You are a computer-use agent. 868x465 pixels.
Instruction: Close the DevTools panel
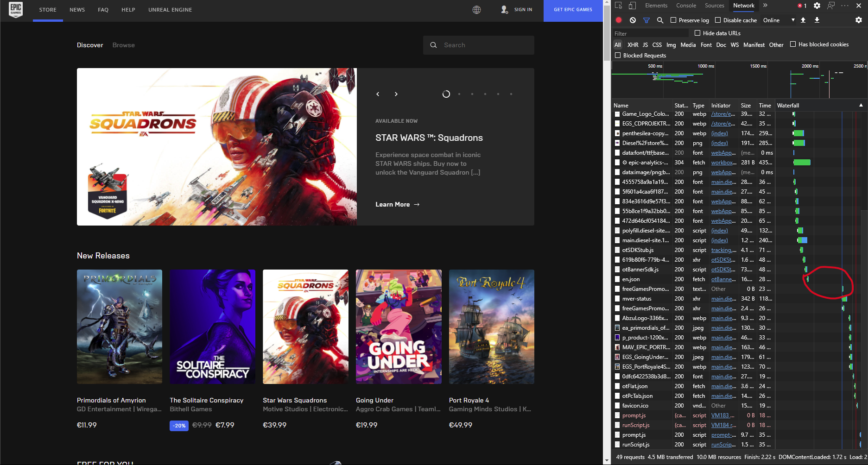[859, 6]
